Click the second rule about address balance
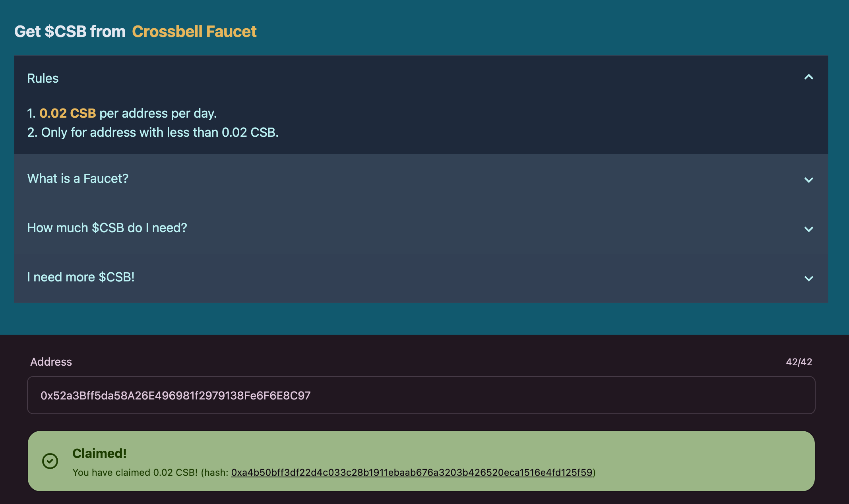This screenshot has height=504, width=849. click(153, 132)
